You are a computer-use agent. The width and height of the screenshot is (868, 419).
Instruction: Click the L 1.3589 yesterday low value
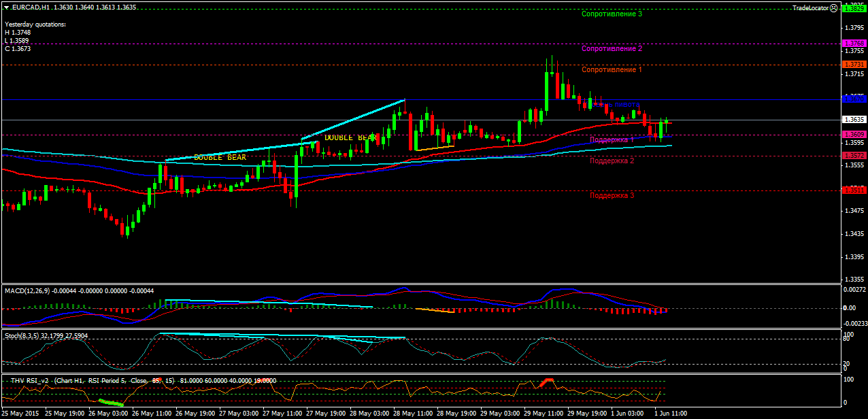18,41
